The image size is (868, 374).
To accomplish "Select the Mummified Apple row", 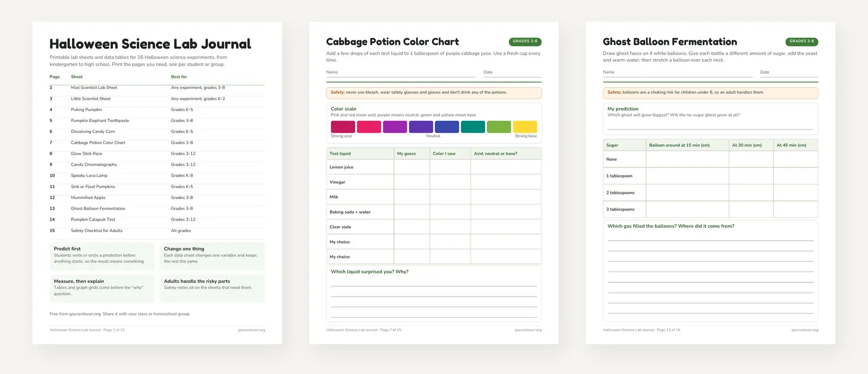I will [157, 198].
